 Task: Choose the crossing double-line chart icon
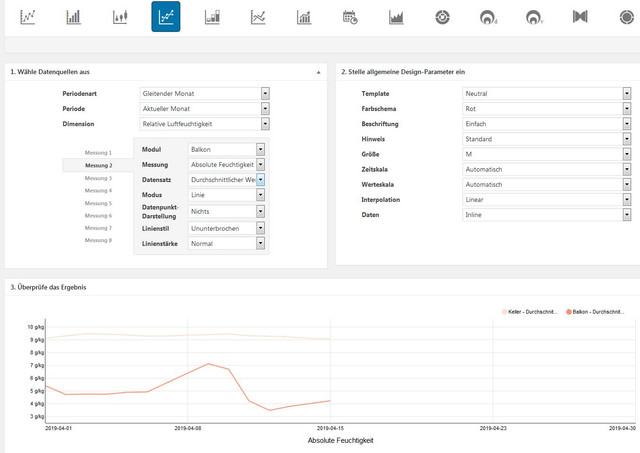(x=258, y=17)
